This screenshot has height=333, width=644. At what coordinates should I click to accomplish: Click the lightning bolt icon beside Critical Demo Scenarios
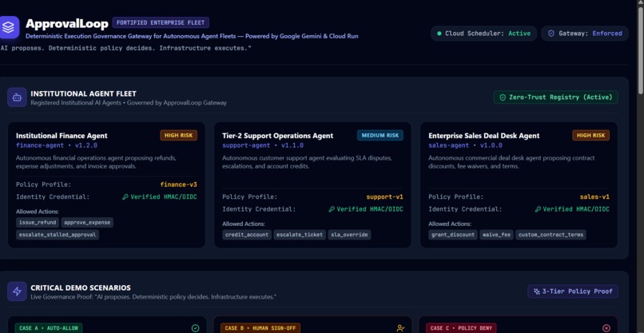[17, 291]
